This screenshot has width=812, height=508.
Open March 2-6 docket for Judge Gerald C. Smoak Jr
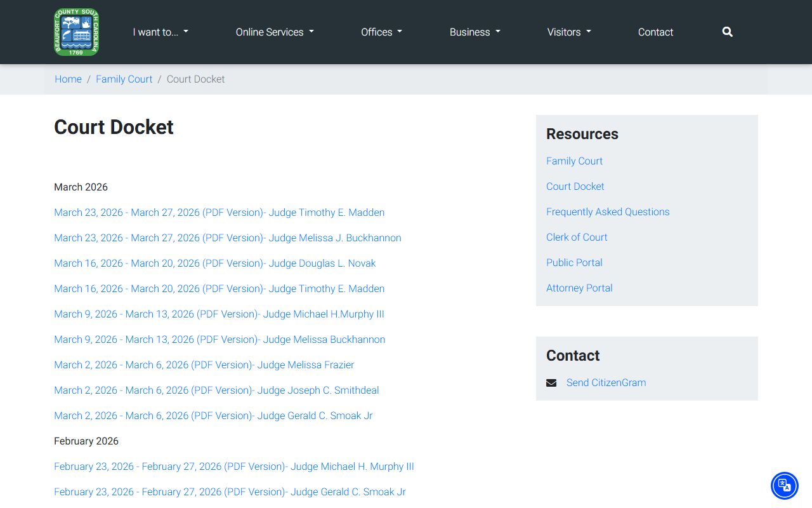[213, 416]
